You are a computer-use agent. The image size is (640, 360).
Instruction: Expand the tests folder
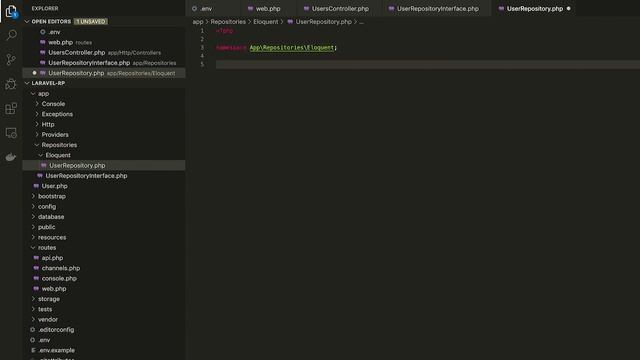33,309
